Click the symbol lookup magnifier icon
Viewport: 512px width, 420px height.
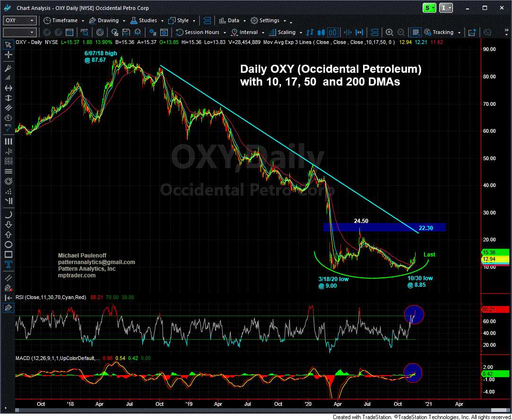(85, 32)
